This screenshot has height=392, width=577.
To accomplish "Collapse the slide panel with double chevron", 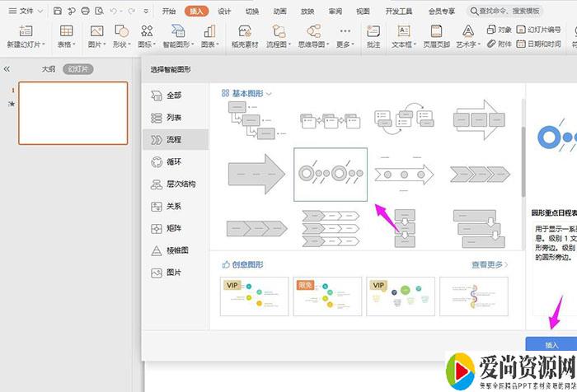I will tap(7, 69).
